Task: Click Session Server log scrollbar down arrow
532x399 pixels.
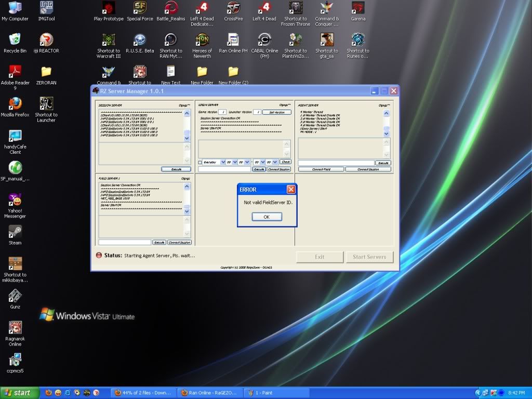Action: (187, 138)
